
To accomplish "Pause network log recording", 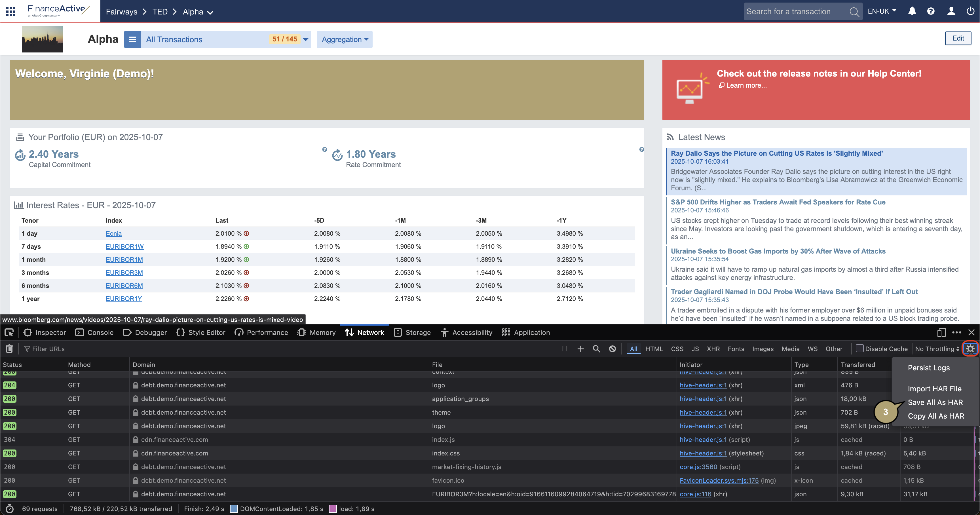I will click(564, 349).
